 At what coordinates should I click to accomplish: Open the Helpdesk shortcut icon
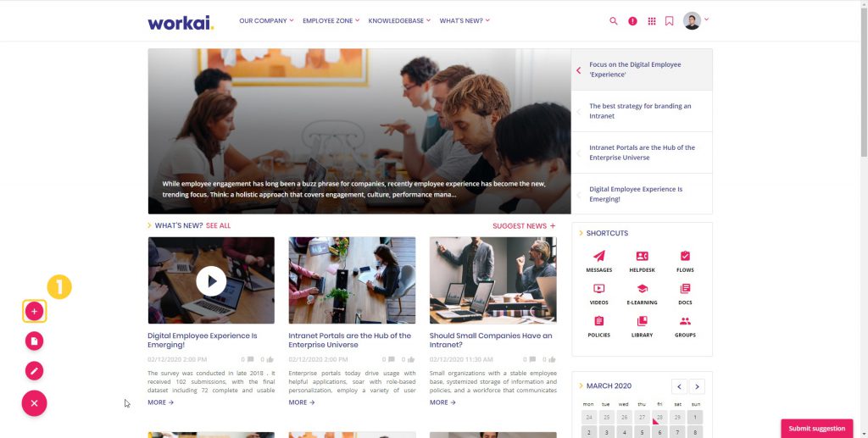pyautogui.click(x=643, y=256)
